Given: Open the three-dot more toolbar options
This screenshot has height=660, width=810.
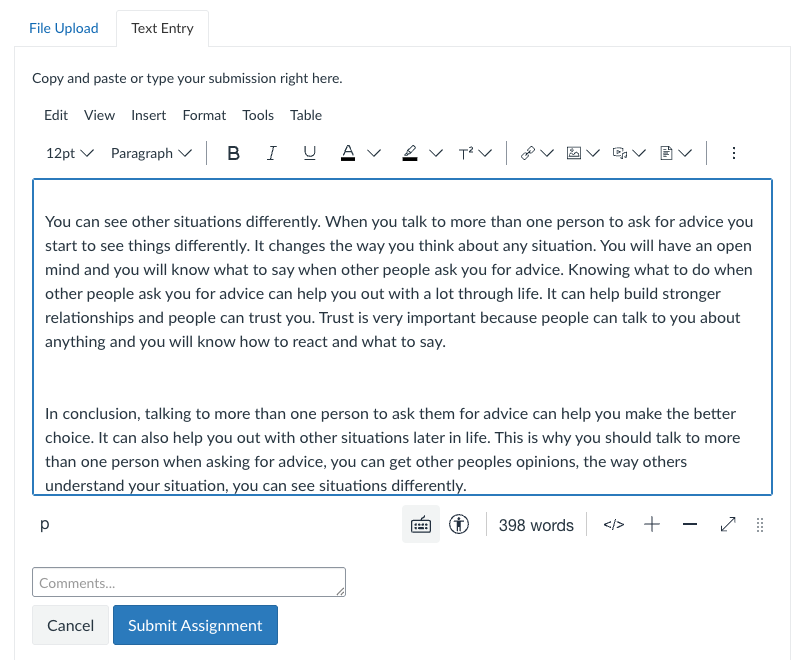Looking at the screenshot, I should tap(734, 153).
